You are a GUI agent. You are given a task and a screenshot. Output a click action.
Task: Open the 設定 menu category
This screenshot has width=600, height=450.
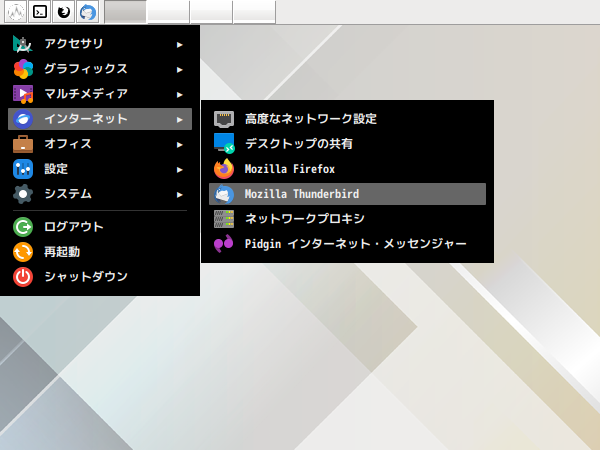tap(100, 169)
